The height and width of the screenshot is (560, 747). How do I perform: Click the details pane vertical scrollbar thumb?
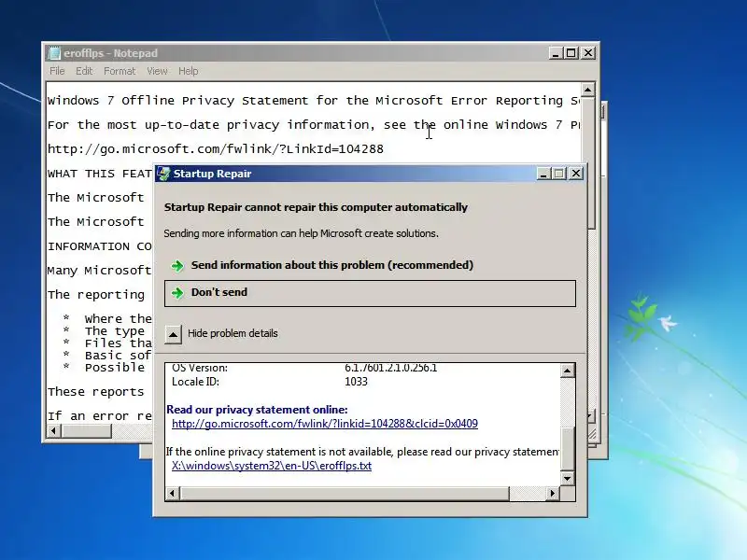point(567,449)
